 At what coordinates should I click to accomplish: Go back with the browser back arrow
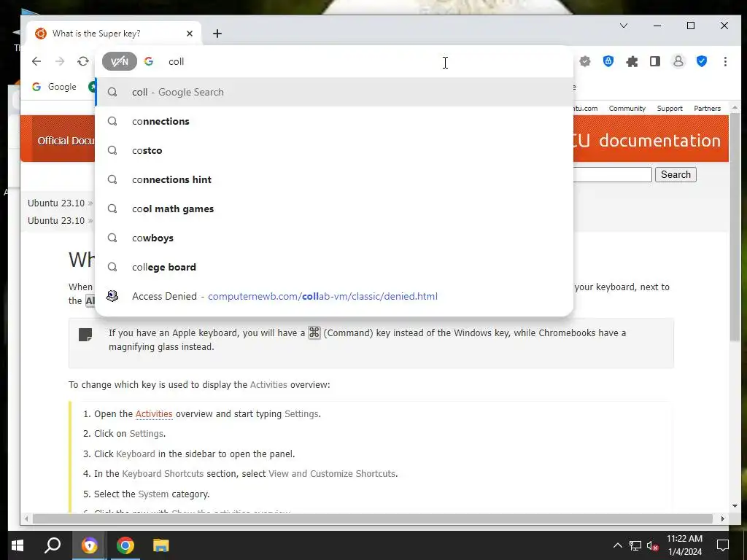pyautogui.click(x=36, y=61)
